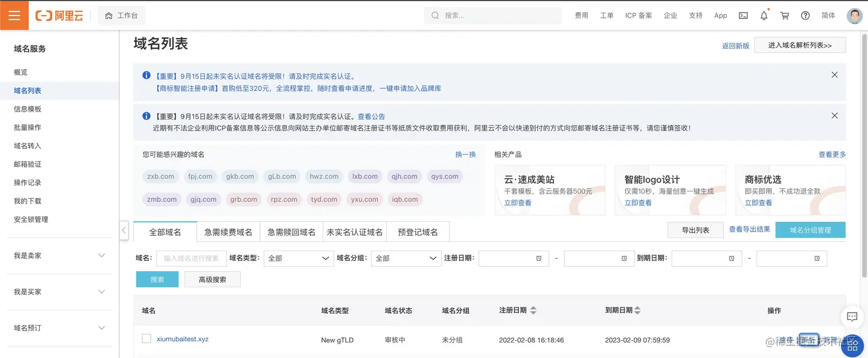Click 进入域名解析列表>> button
The height and width of the screenshot is (358, 868).
click(x=800, y=45)
